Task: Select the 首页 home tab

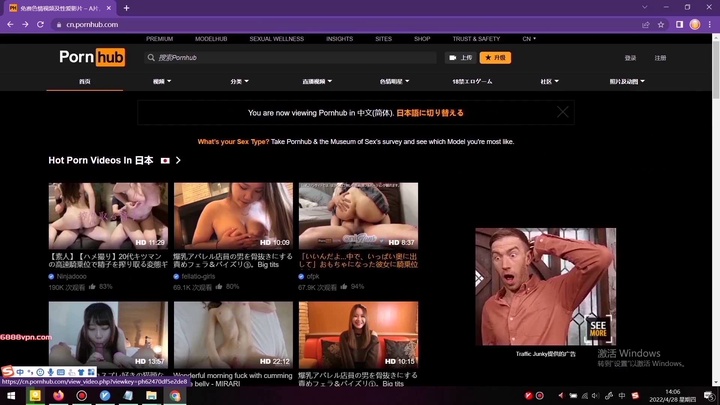Action: tap(85, 81)
